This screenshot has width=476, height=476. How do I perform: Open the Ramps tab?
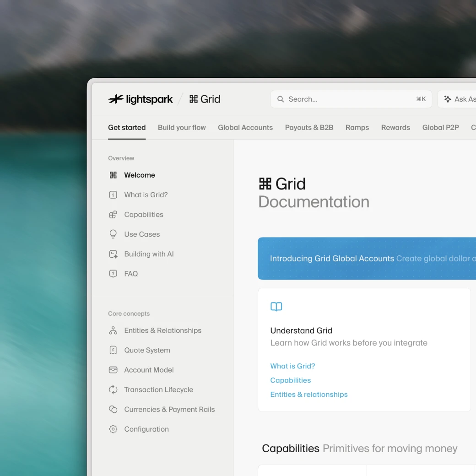[357, 128]
